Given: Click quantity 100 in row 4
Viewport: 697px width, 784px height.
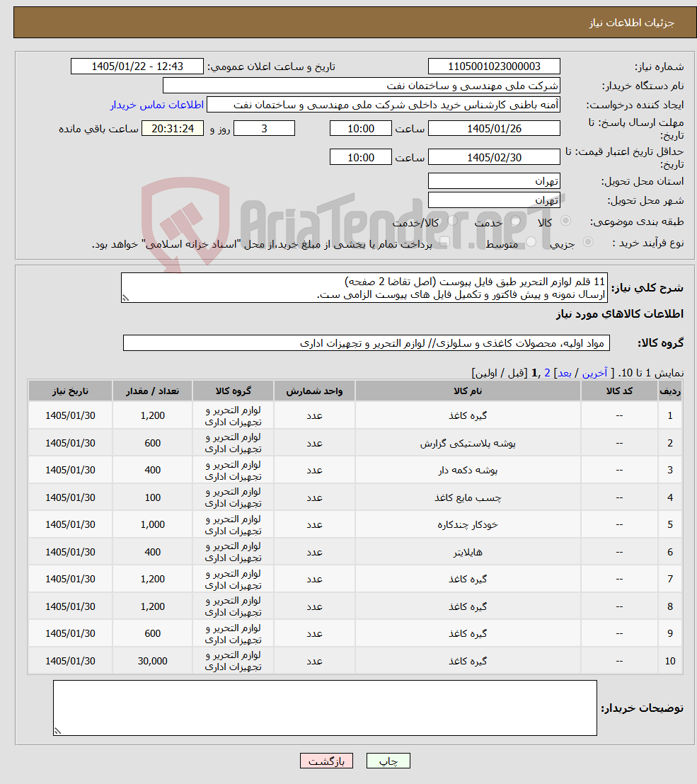Looking at the screenshot, I should point(153,497).
